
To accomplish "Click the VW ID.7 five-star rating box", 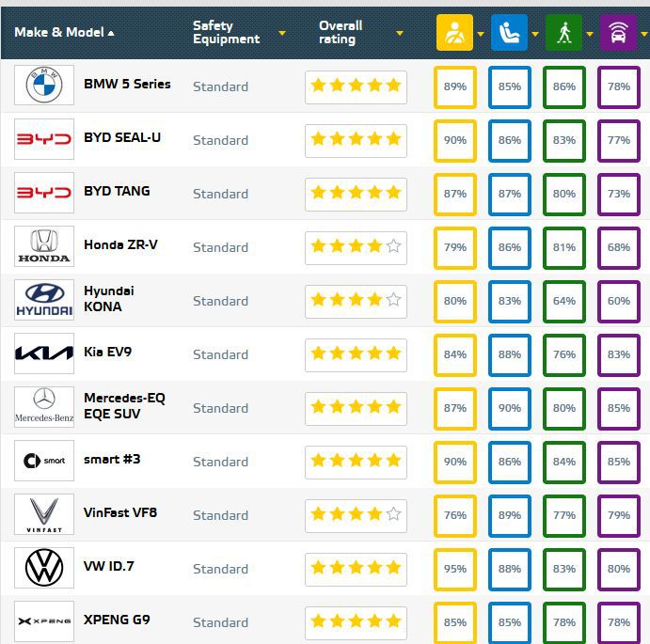I will (356, 569).
